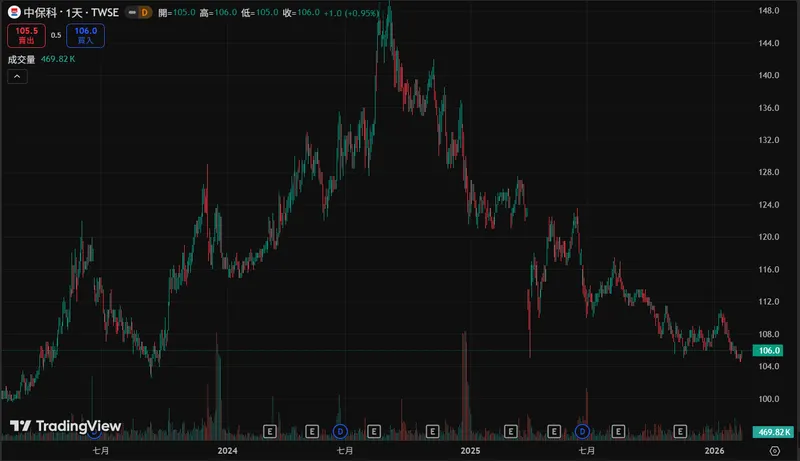
Task: Click the 七月 time label between 2024 and 2025
Action: pos(345,451)
